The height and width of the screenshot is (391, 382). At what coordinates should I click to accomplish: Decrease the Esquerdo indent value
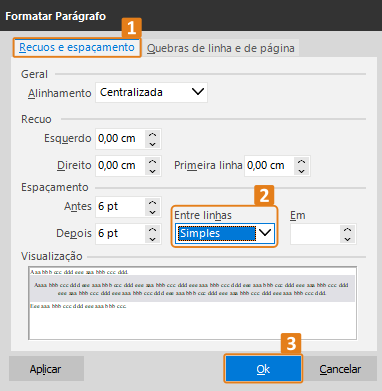click(153, 144)
